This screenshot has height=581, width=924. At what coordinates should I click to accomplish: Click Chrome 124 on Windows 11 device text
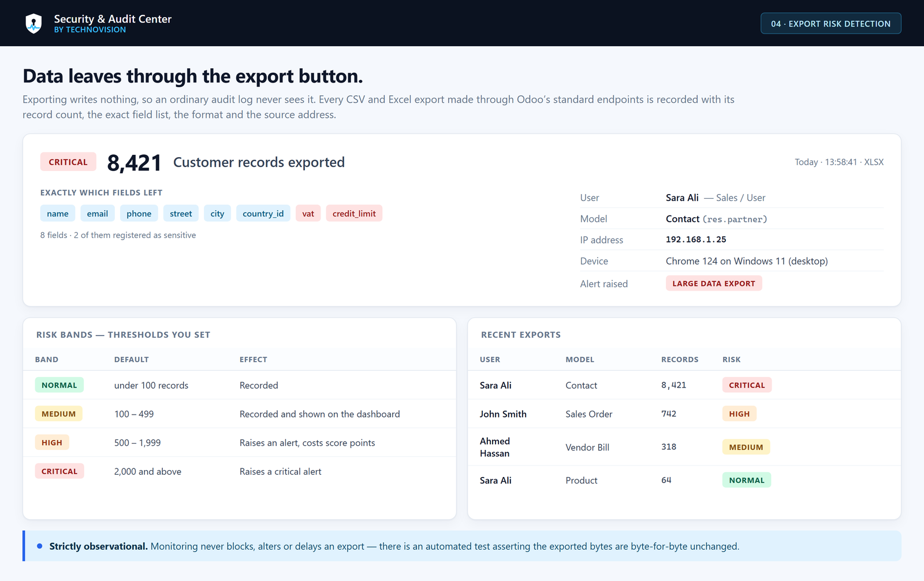tap(747, 261)
